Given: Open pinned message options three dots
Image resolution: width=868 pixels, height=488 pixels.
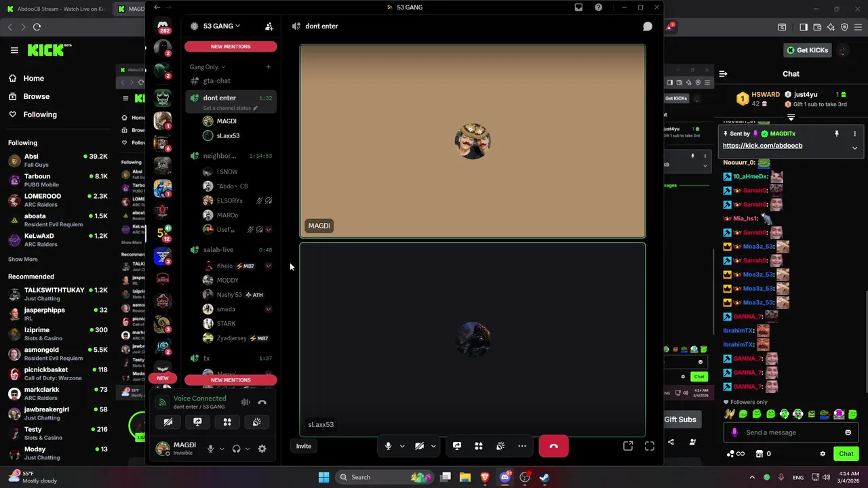Looking at the screenshot, I should click(854, 134).
